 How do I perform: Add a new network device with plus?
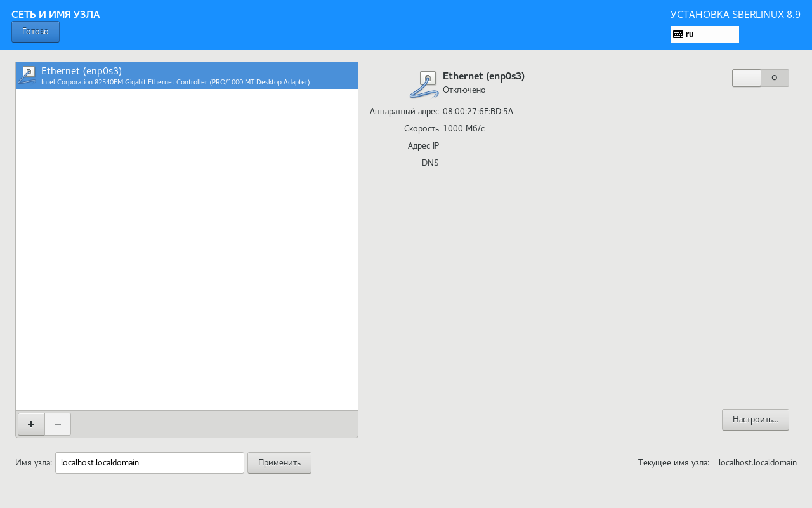(x=31, y=424)
